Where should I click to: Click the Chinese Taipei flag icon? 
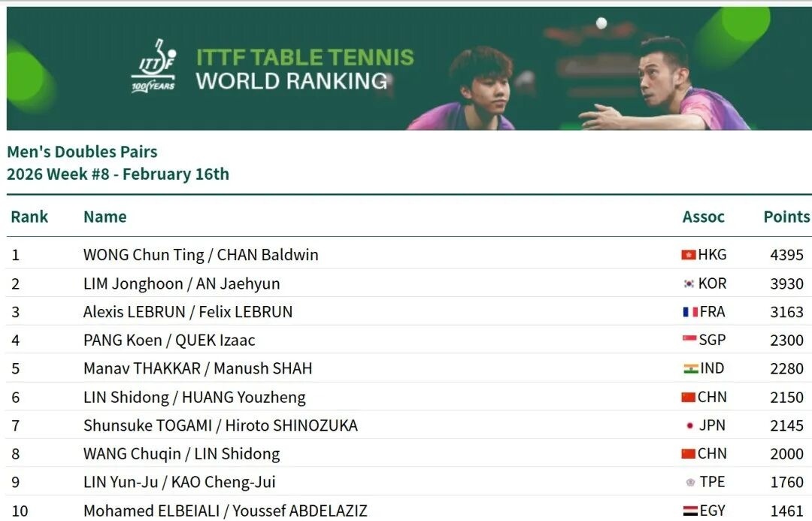[690, 482]
